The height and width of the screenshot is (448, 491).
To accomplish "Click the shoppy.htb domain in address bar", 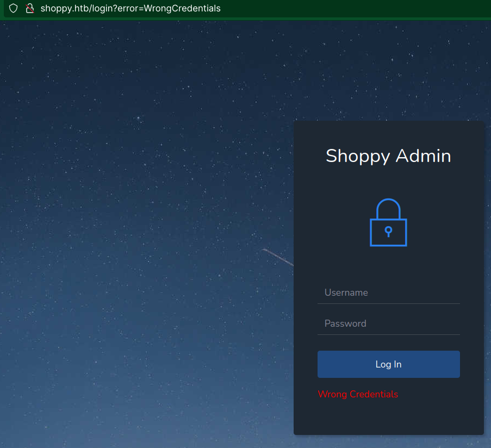I will (65, 9).
